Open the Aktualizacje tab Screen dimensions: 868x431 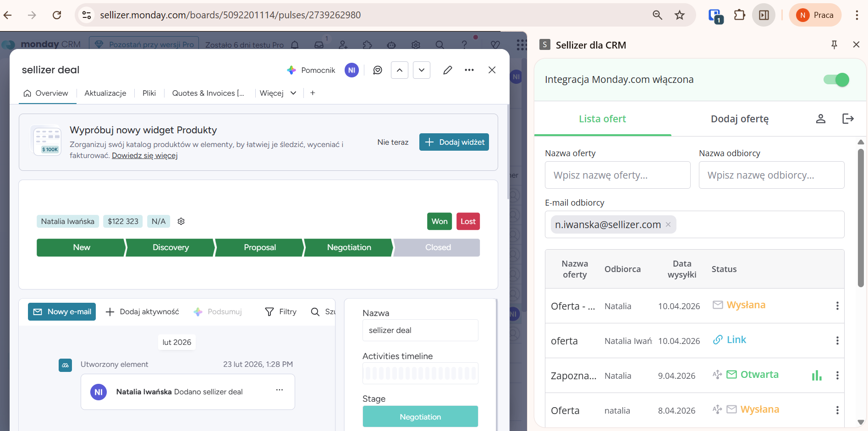click(x=105, y=93)
